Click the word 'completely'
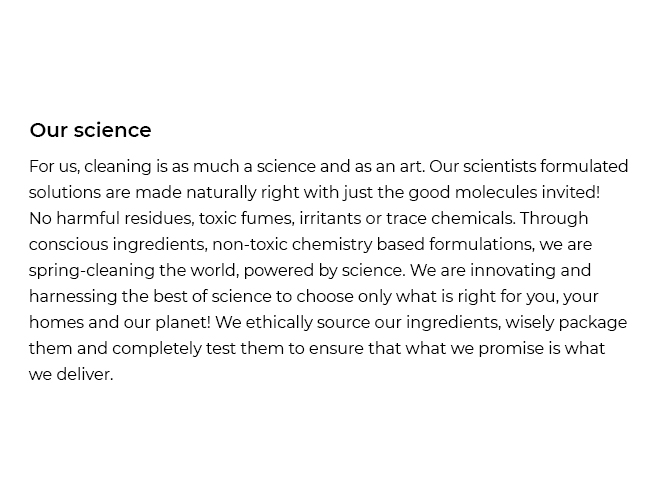650x500 pixels. [156, 349]
